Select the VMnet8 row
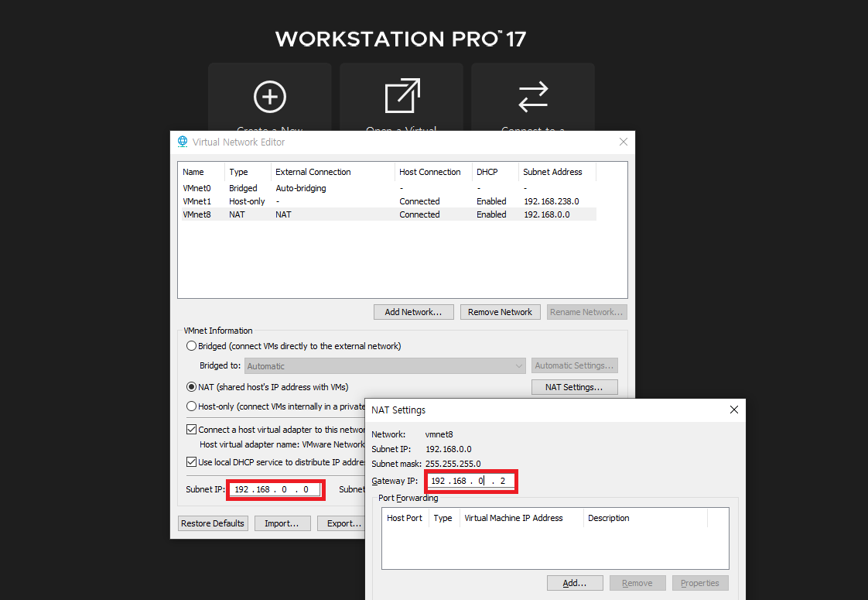The width and height of the screenshot is (868, 600). tap(388, 214)
